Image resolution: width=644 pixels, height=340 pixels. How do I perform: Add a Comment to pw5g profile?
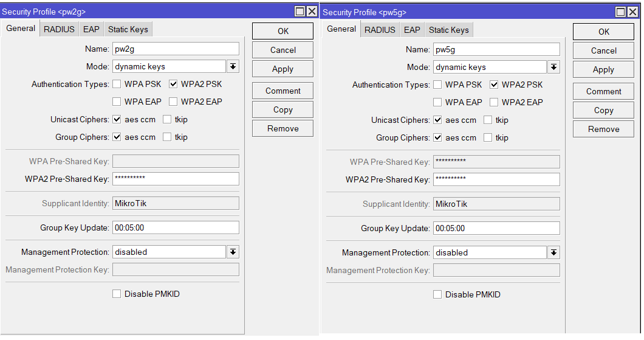coord(603,91)
